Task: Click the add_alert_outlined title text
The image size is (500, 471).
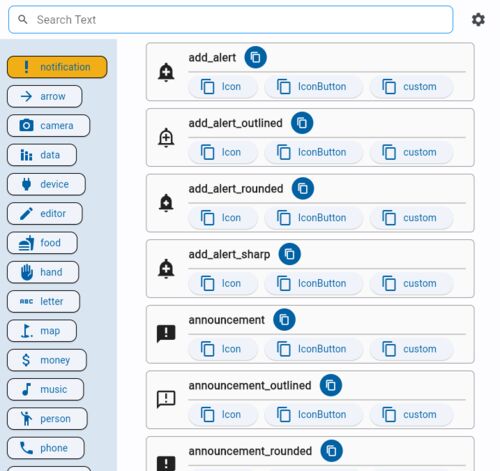Action: click(x=235, y=123)
